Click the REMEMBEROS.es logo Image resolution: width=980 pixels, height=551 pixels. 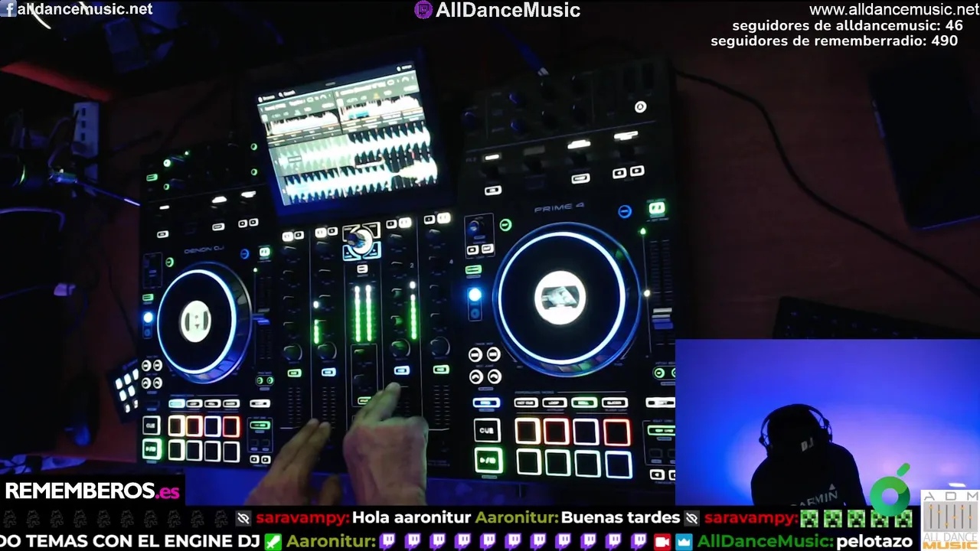93,491
